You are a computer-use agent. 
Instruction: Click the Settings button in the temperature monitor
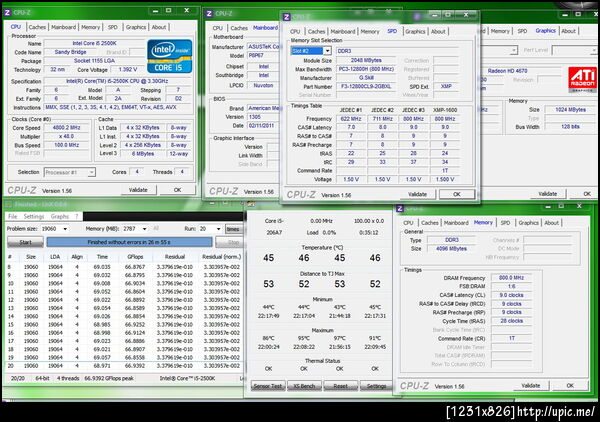point(377,386)
